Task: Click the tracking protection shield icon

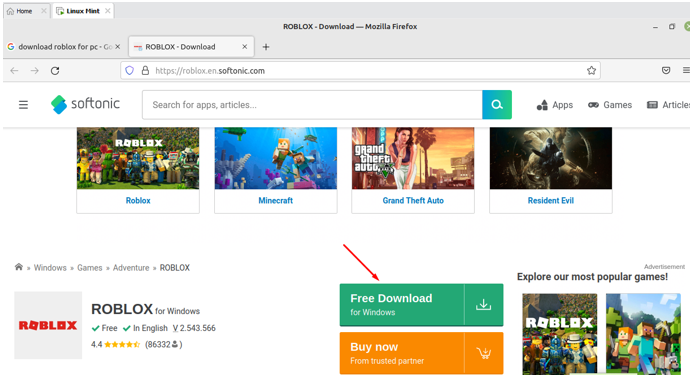Action: (x=129, y=70)
